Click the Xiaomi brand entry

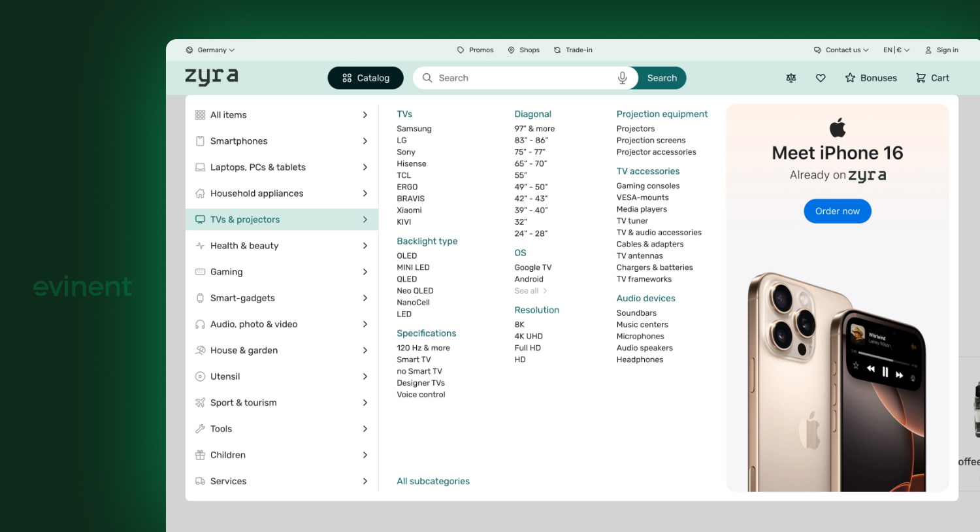point(409,210)
